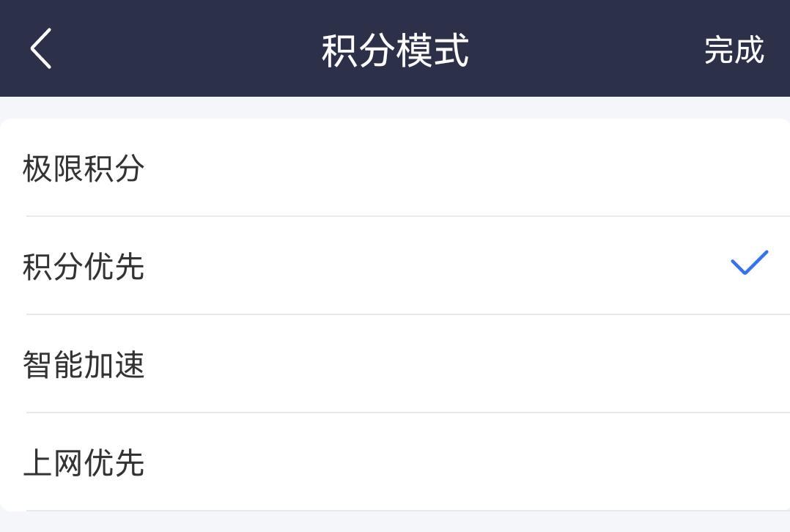
Task: Click anywhere on the options panel
Action: click(395, 315)
